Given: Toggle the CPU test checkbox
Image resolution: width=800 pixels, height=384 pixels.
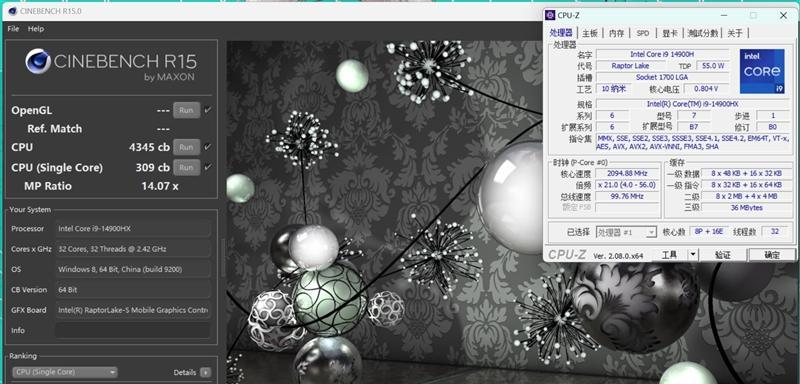Looking at the screenshot, I should [208, 147].
